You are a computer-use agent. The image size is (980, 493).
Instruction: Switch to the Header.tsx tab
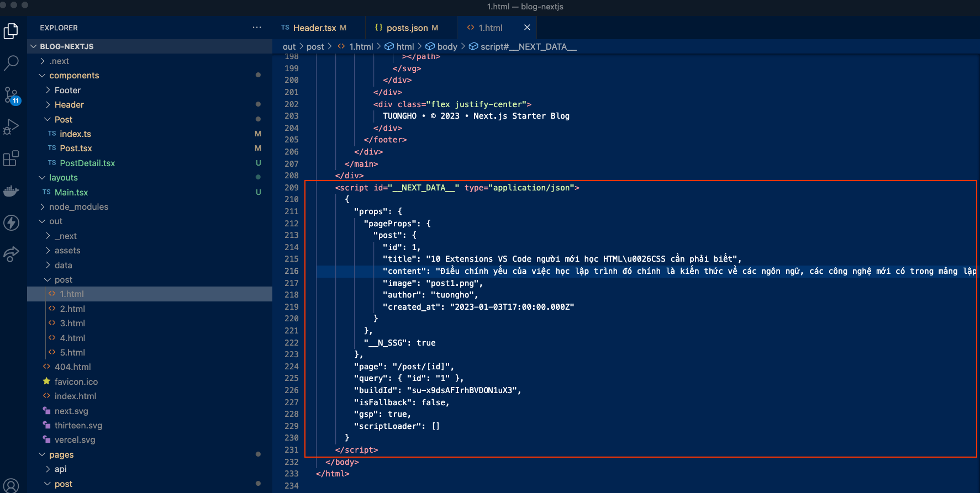pyautogui.click(x=314, y=28)
